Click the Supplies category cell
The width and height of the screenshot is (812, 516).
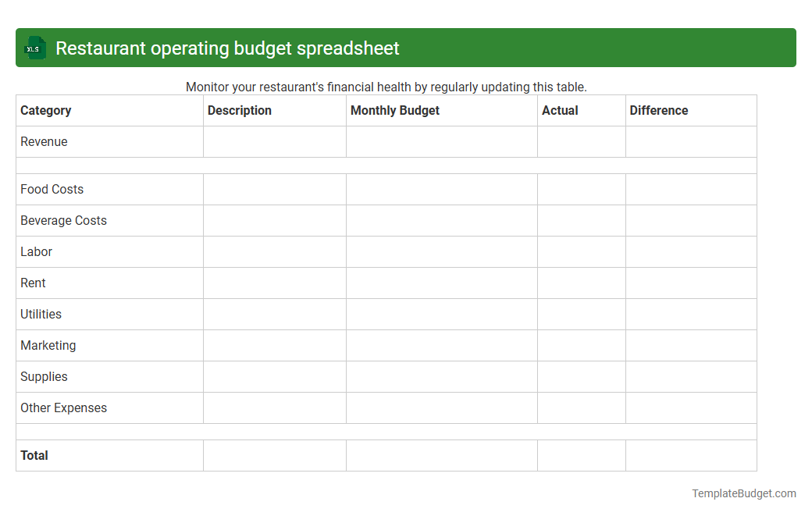(x=43, y=376)
